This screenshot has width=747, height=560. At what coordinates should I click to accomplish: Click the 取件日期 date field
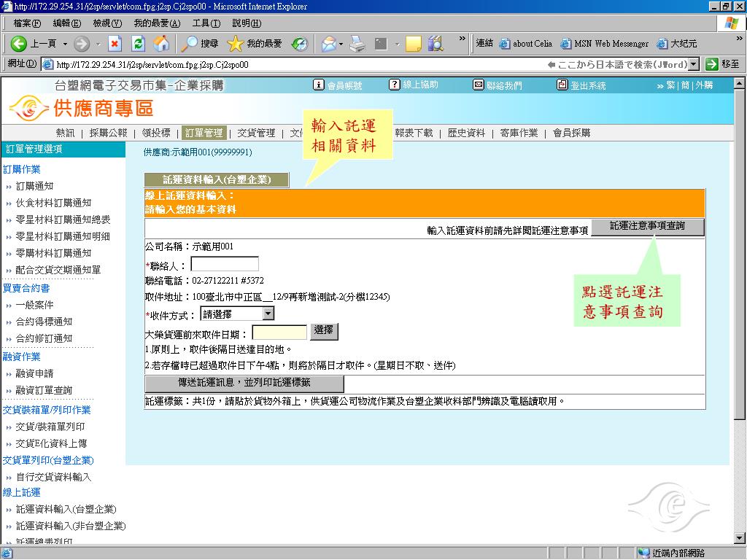click(x=279, y=332)
